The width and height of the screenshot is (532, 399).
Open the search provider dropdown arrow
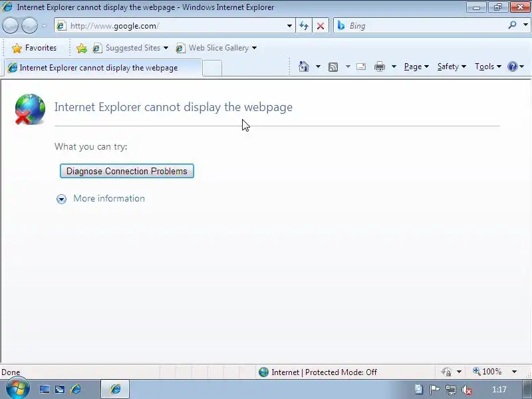(525, 25)
